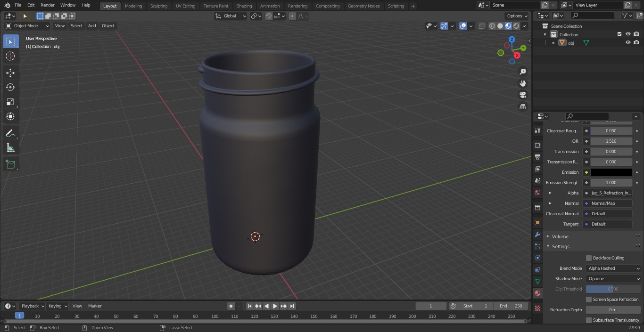Select the Cursor tool

[x=10, y=56]
